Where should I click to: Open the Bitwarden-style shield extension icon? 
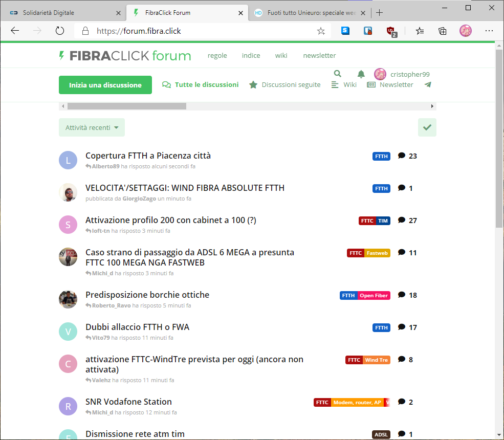coord(368,31)
